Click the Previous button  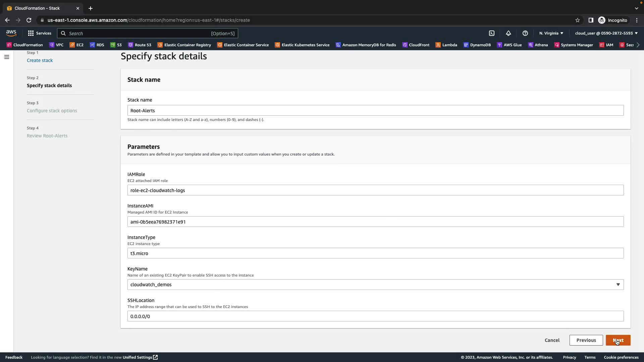586,340
